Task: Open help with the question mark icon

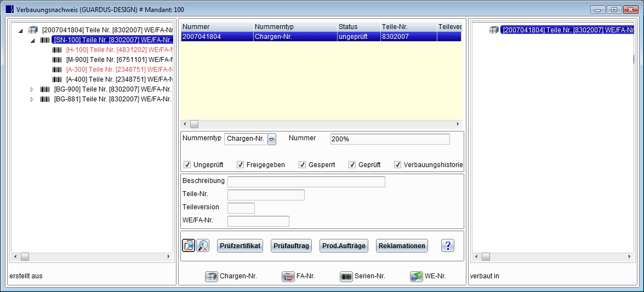Action: pos(448,246)
